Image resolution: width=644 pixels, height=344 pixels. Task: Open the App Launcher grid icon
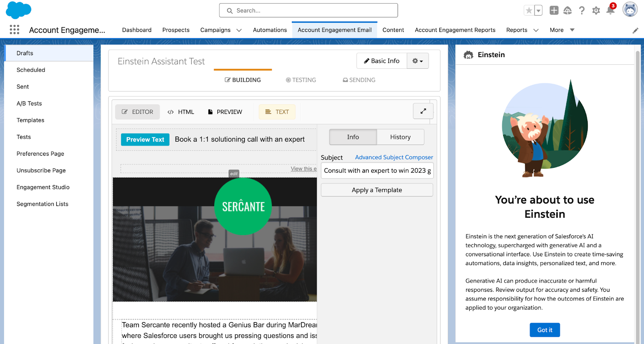(14, 30)
